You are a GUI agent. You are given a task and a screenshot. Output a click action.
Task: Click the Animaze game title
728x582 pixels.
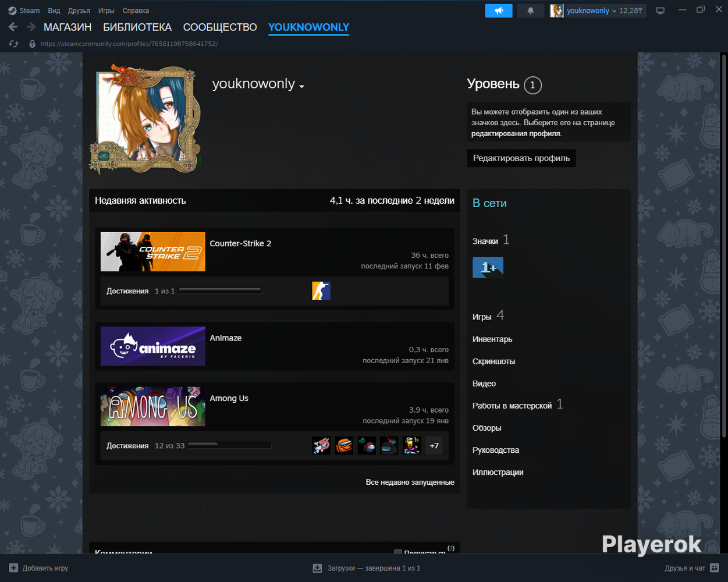point(226,338)
